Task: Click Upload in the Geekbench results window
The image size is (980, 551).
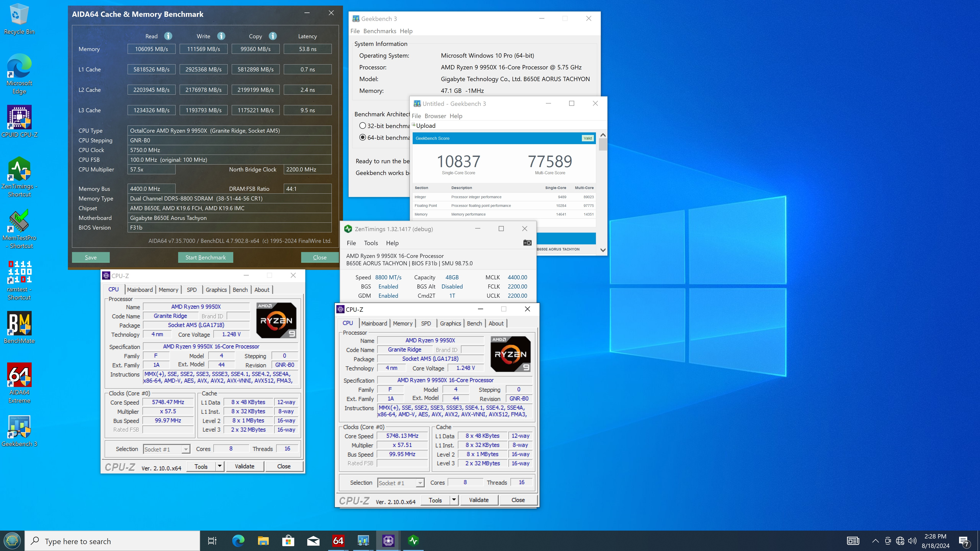Action: 424,126
